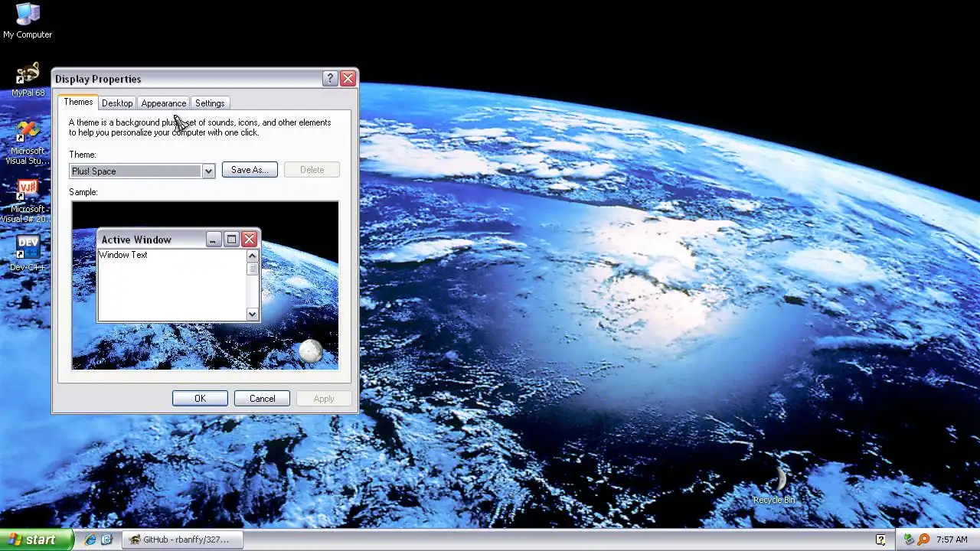980x551 pixels.
Task: Select the Recycle Bin icon
Action: pyautogui.click(x=774, y=486)
